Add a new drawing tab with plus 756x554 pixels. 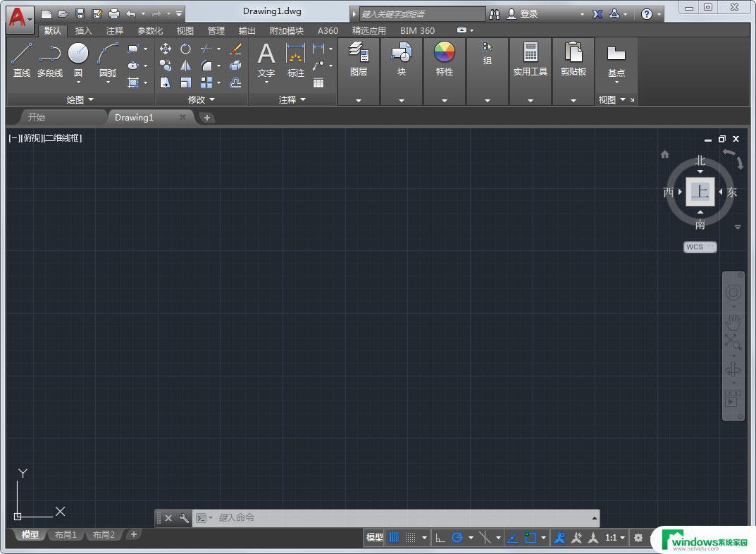point(207,117)
